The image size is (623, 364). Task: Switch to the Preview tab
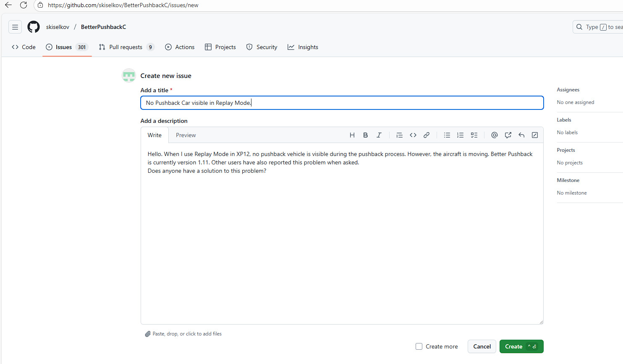pyautogui.click(x=186, y=135)
